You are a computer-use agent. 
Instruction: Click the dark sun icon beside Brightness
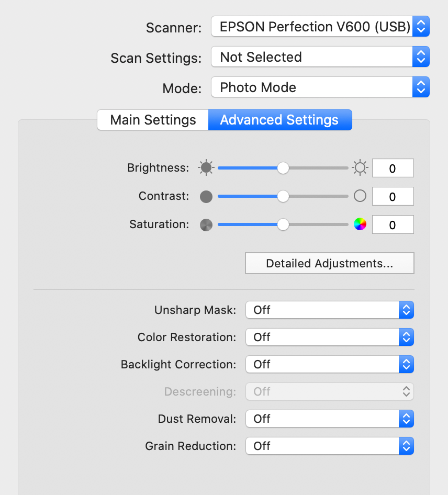[206, 167]
